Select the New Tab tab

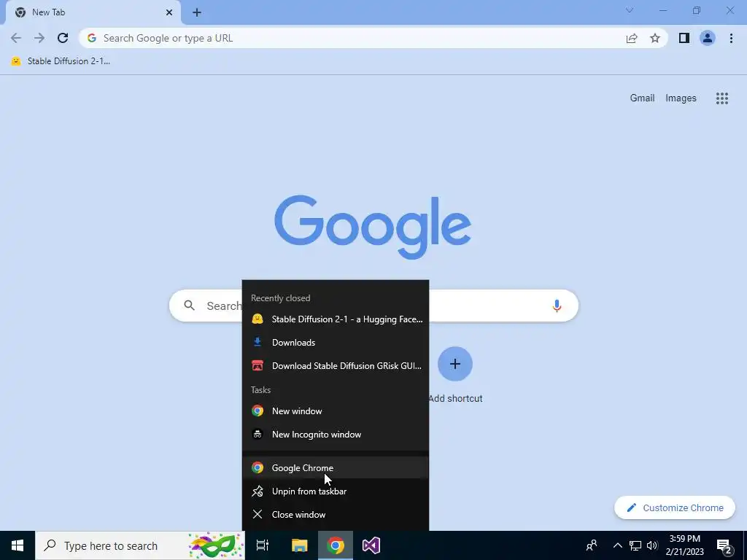93,12
